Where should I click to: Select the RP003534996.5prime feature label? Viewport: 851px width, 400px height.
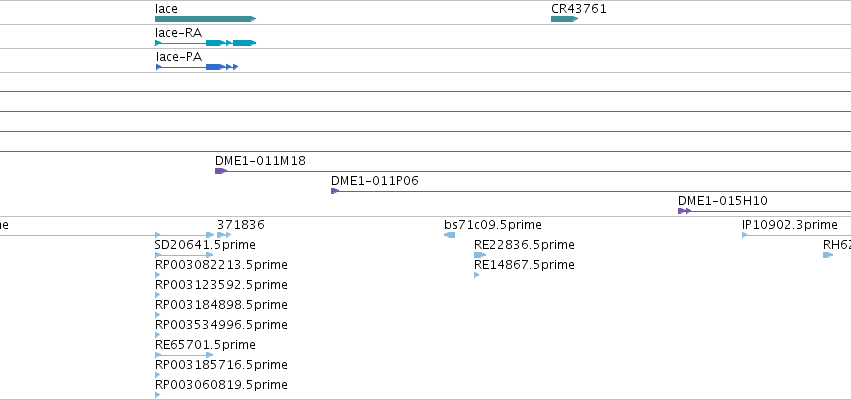[221, 325]
